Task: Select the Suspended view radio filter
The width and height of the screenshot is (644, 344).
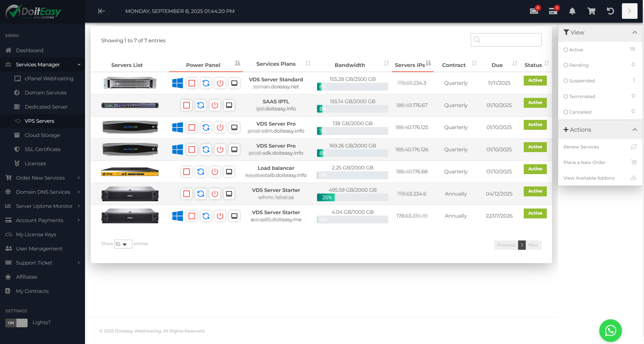Action: (x=566, y=81)
